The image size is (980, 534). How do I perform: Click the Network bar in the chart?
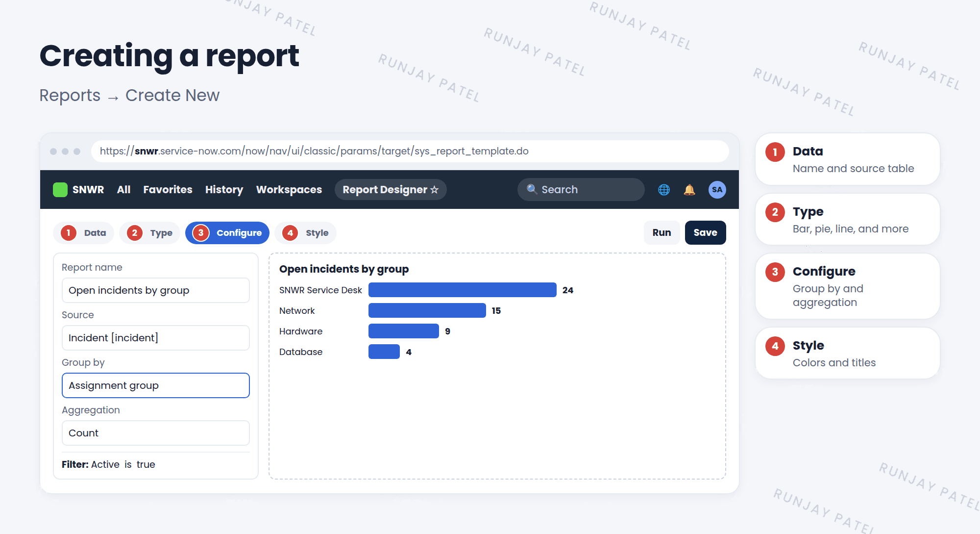427,310
